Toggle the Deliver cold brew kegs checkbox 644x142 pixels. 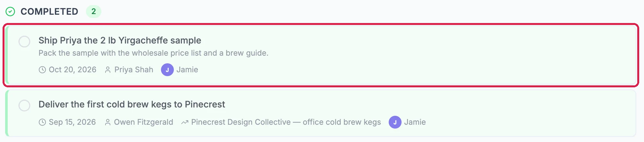pyautogui.click(x=24, y=106)
